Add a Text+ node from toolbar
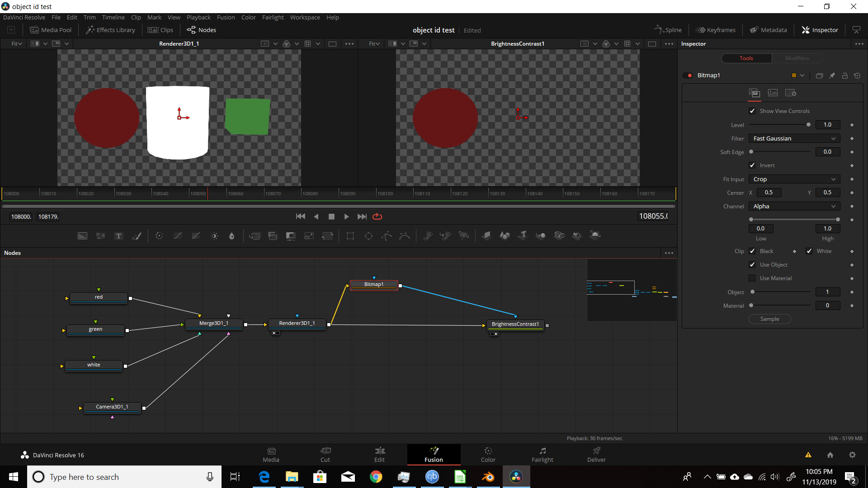 118,236
